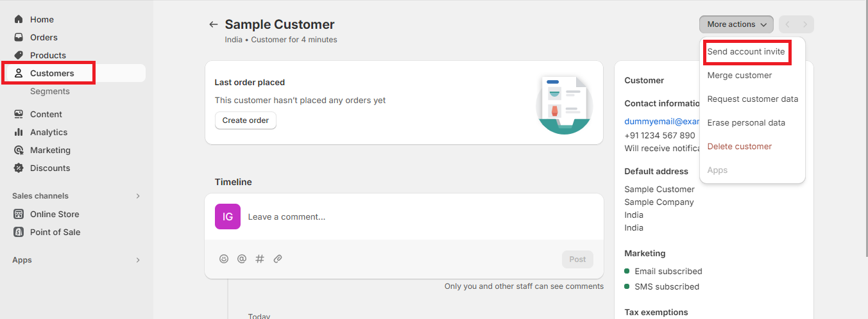Open Analytics bar chart icon
Image resolution: width=868 pixels, height=319 pixels.
pos(19,132)
